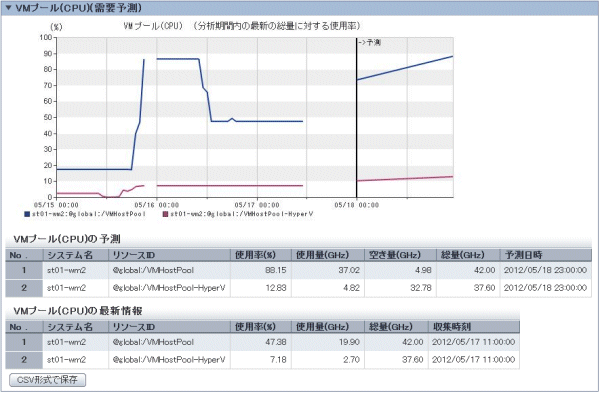The image size is (600, 393).
Task: Click @global:/VMHostPool in forecast table
Action: (153, 270)
